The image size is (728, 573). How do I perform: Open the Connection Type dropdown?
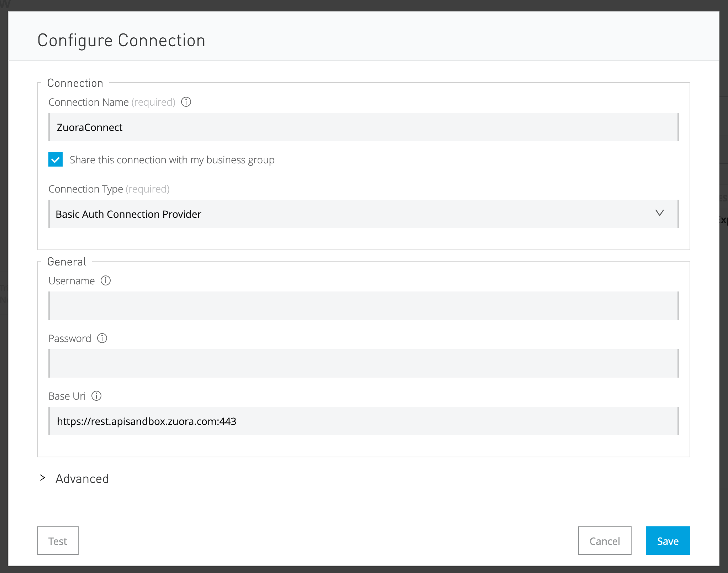click(x=356, y=214)
